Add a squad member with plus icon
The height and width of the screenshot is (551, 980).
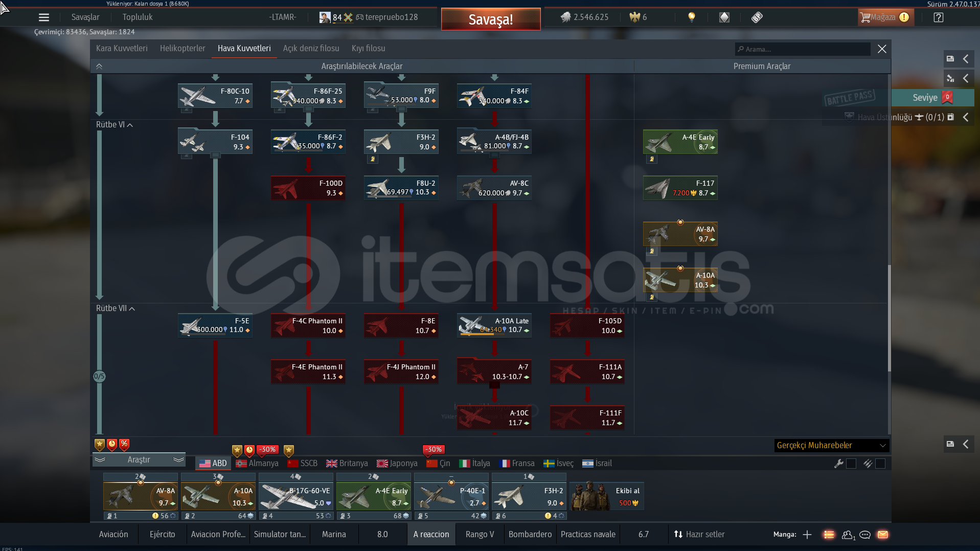coord(807,535)
